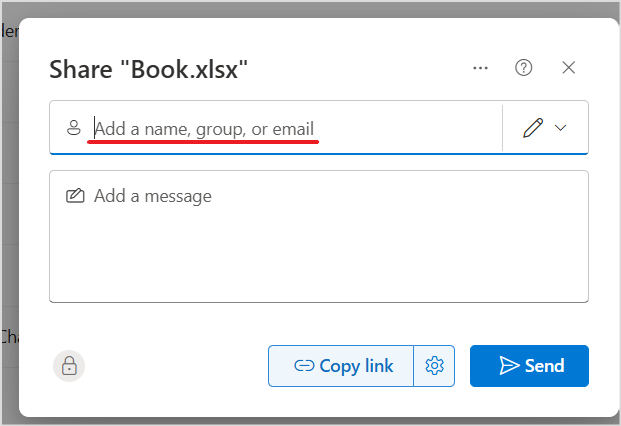
Task: Click the lock sharing-restriction icon
Action: click(69, 366)
